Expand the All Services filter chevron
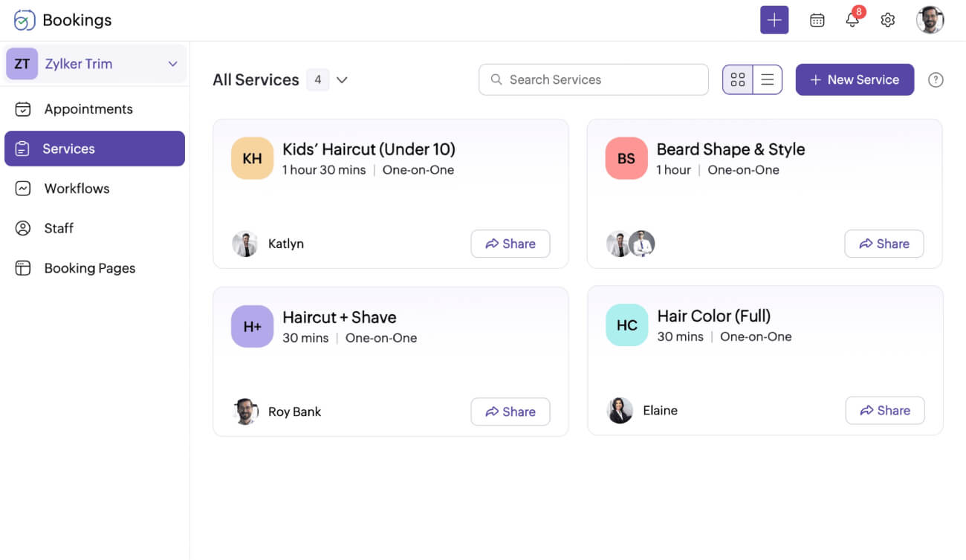966x560 pixels. [342, 80]
